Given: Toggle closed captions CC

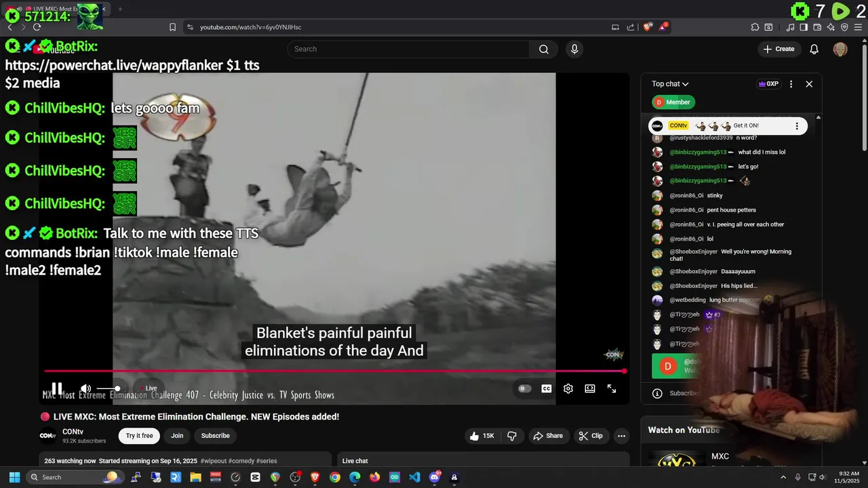Looking at the screenshot, I should pyautogui.click(x=547, y=388).
